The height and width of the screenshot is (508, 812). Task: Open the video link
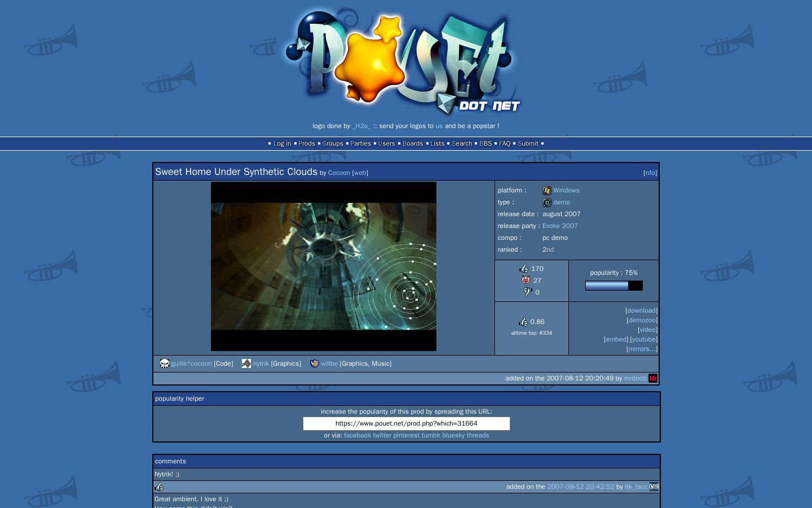tap(648, 330)
